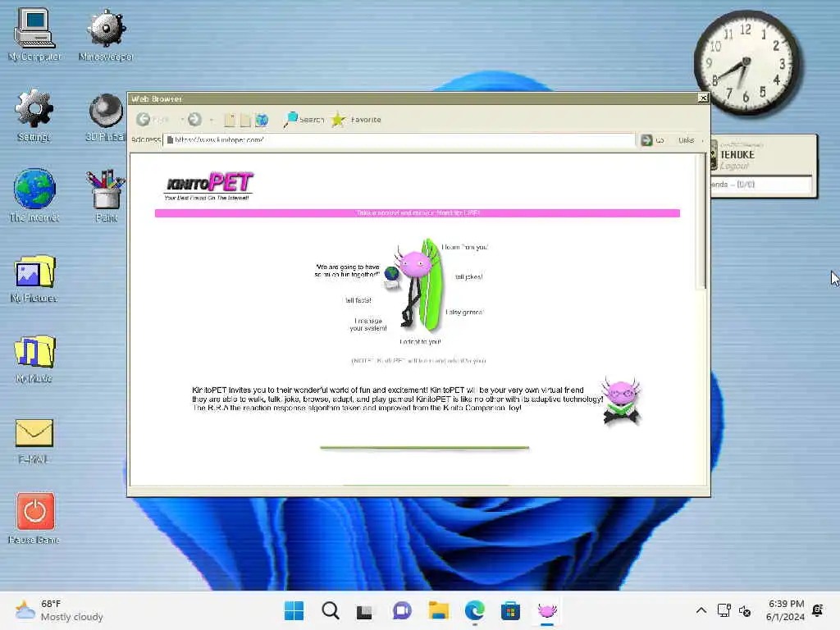
Task: Click Logout under TENUKE profile
Action: pyautogui.click(x=734, y=166)
